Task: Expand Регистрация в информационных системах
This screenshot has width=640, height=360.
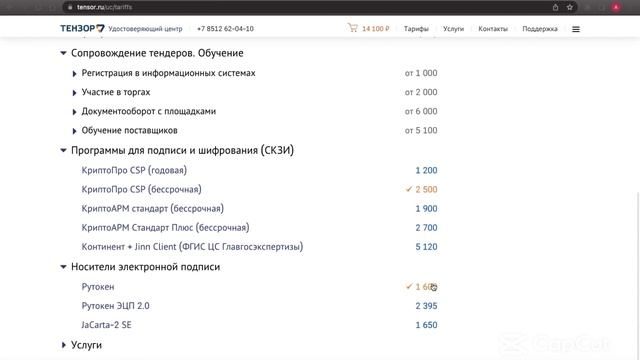Action: click(x=74, y=74)
